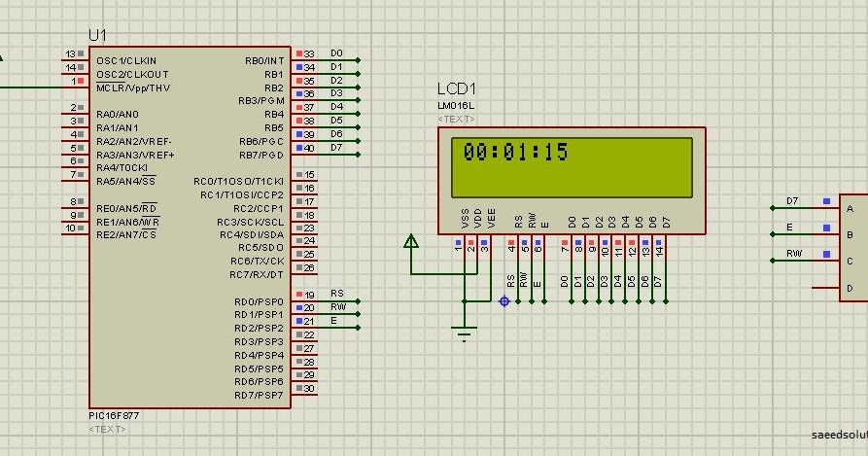868x456 pixels.
Task: Click the RS net label at U1 pin 19
Action: point(337,294)
